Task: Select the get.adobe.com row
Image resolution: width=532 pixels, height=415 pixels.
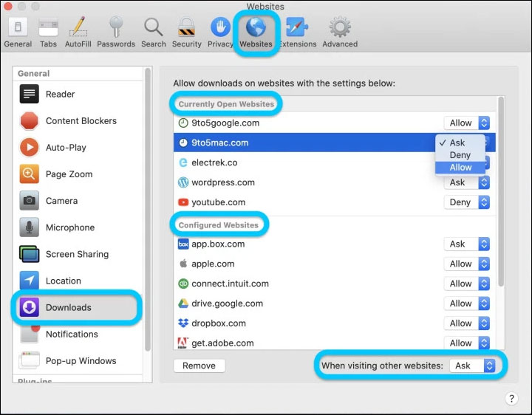Action: tap(334, 343)
